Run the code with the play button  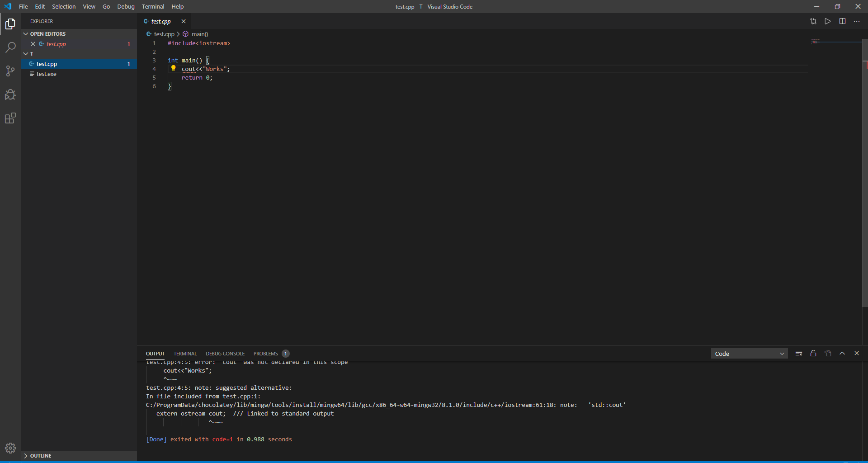coord(828,21)
